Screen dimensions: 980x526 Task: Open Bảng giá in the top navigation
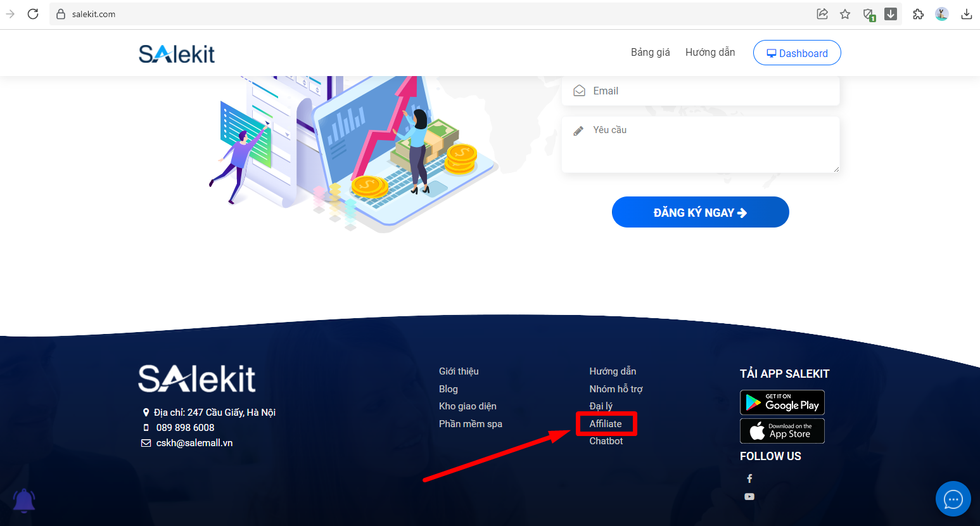point(650,53)
